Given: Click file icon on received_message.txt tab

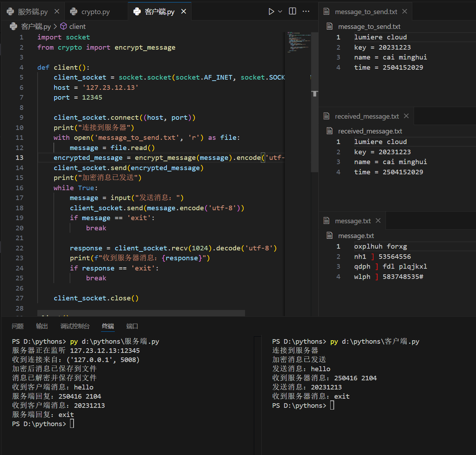Looking at the screenshot, I should pos(326,116).
